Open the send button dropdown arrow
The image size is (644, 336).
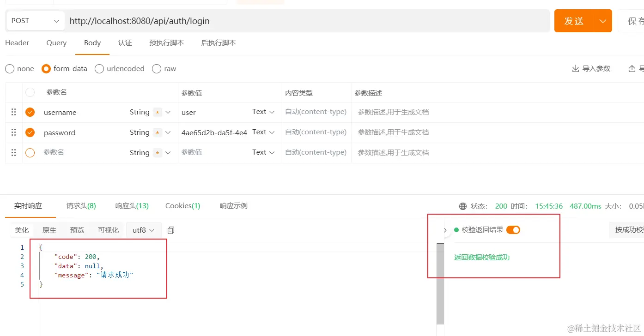pos(602,21)
